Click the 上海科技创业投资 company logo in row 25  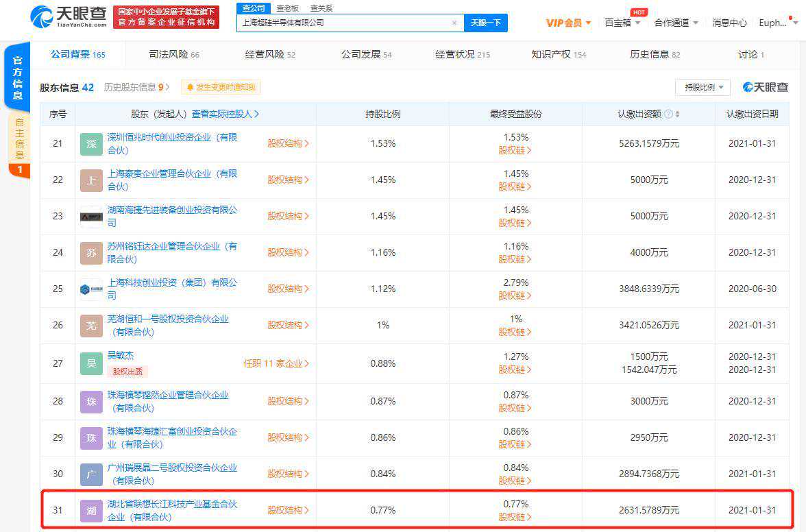(91, 289)
